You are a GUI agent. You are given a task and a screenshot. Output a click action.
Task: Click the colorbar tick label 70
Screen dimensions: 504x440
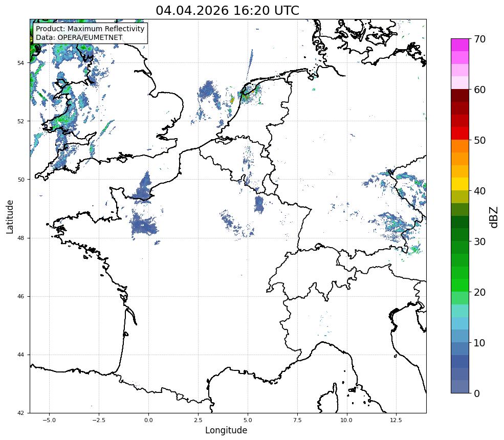point(479,39)
